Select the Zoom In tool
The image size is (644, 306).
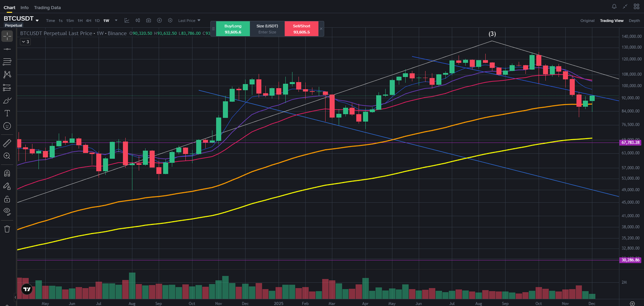[x=7, y=156]
